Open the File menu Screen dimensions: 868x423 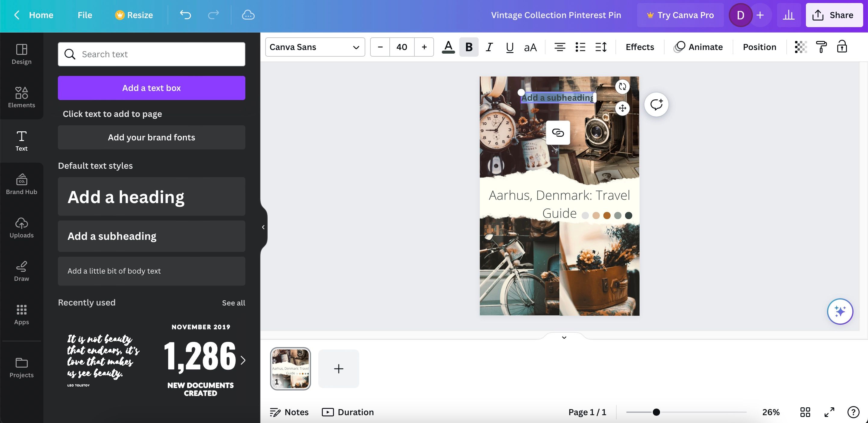tap(85, 15)
